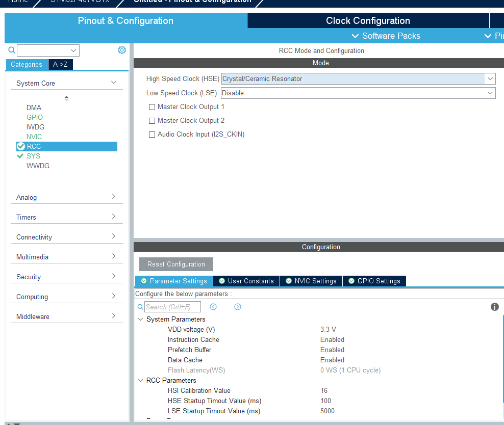Collapse the RCC Parameters group
This screenshot has height=425, width=504.
(140, 380)
